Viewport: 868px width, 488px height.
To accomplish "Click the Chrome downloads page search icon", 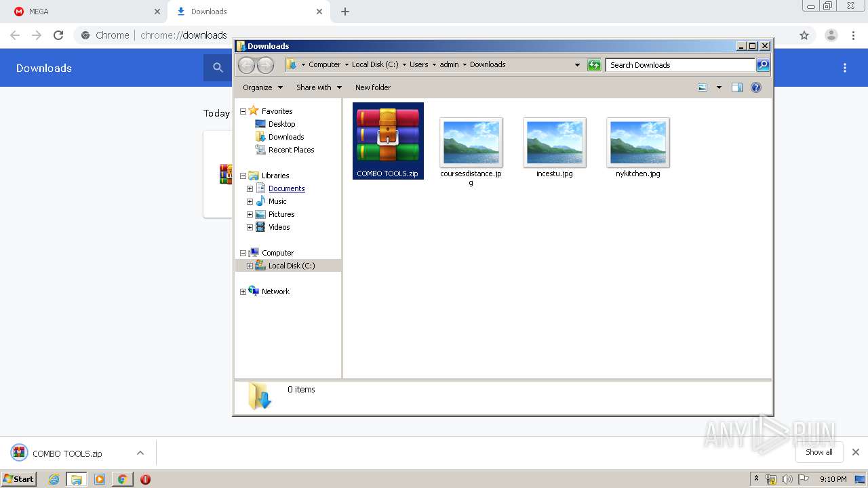I will (x=218, y=68).
